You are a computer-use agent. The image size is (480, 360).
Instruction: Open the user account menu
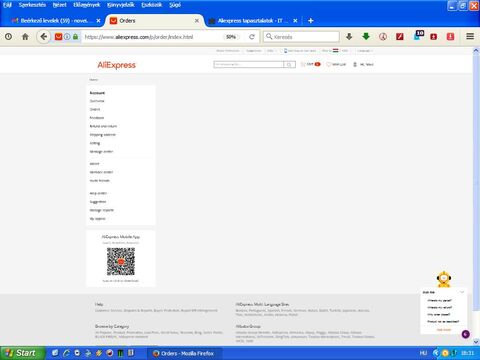363,64
